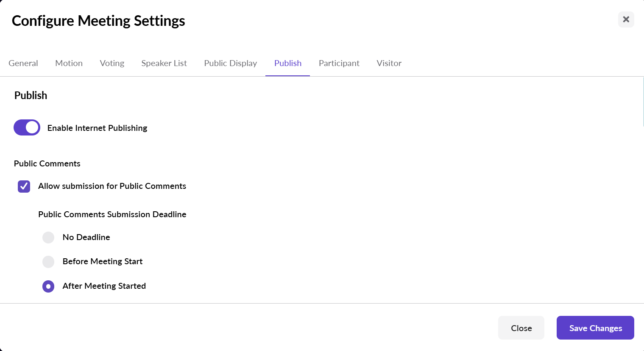The height and width of the screenshot is (351, 644).
Task: Select the No Deadline radio button
Action: point(48,238)
